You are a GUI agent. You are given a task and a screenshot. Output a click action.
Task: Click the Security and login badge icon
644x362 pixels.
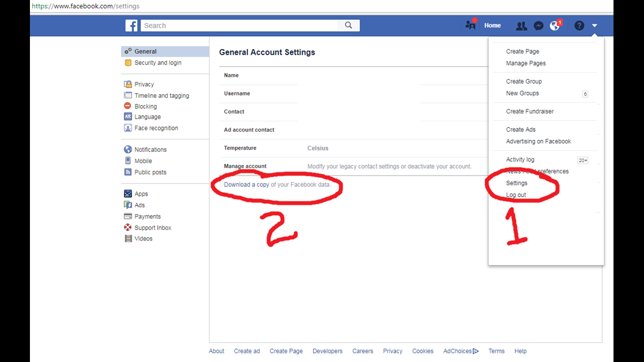click(x=128, y=63)
